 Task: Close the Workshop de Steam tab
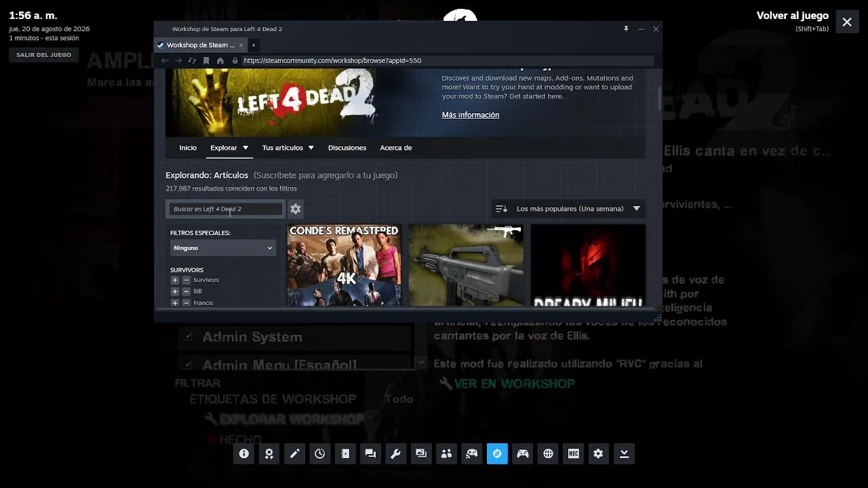coord(241,45)
